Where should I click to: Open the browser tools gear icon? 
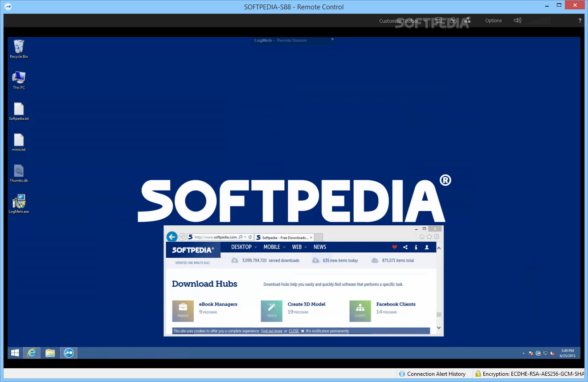click(437, 237)
